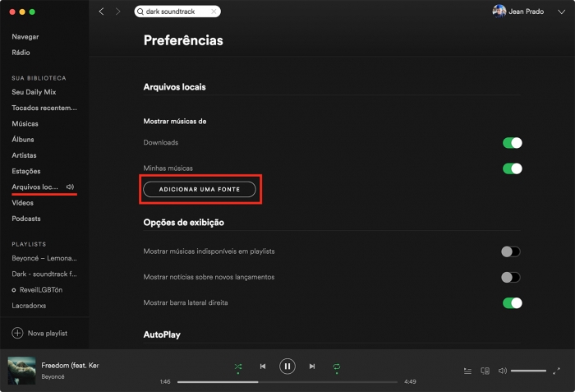Open Artistas in the sidebar
Viewport: 575px width, 392px height.
point(24,155)
